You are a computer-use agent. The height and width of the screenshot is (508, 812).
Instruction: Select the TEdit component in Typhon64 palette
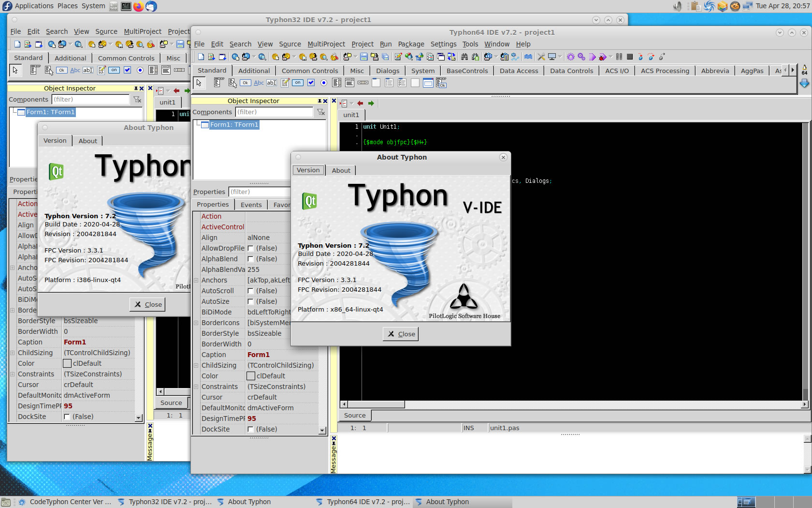pos(272,83)
